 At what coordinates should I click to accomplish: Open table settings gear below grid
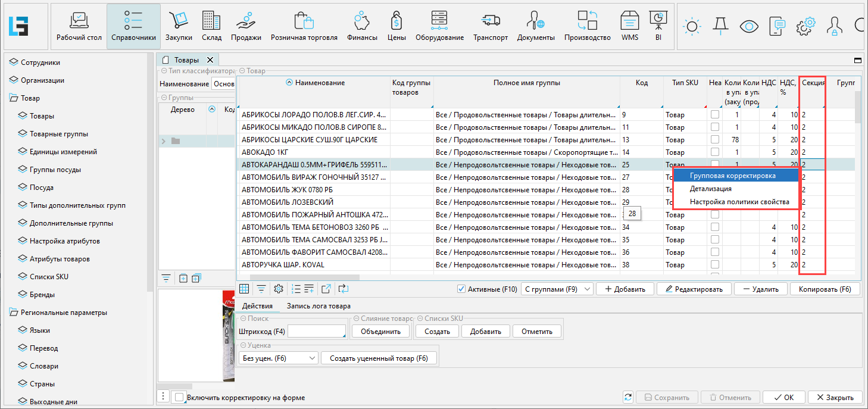tap(278, 289)
